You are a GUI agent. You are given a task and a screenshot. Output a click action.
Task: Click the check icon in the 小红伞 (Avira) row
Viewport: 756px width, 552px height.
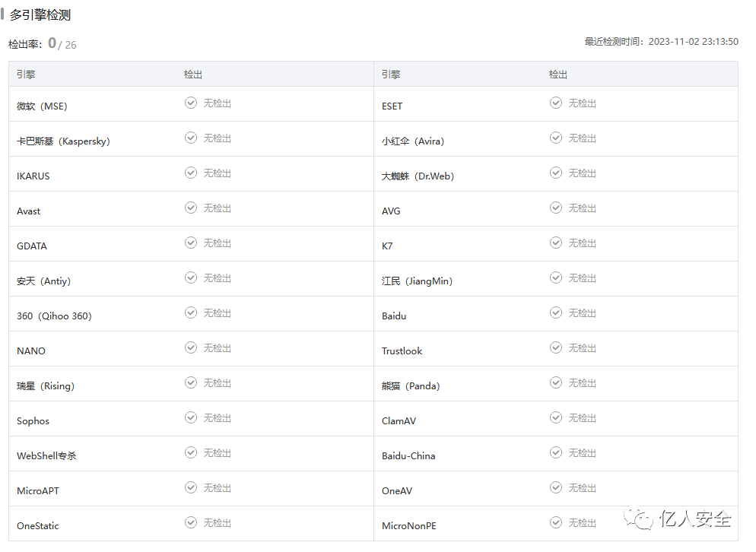click(556, 138)
